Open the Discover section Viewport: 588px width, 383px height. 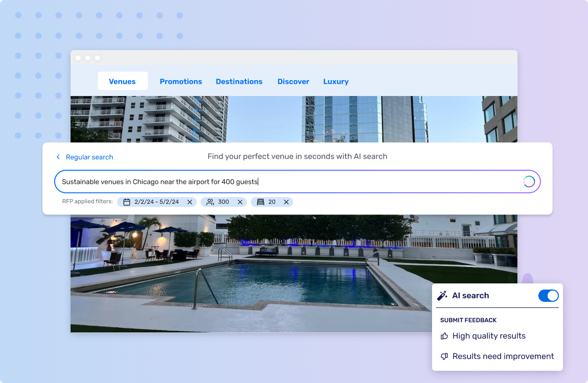pyautogui.click(x=293, y=81)
